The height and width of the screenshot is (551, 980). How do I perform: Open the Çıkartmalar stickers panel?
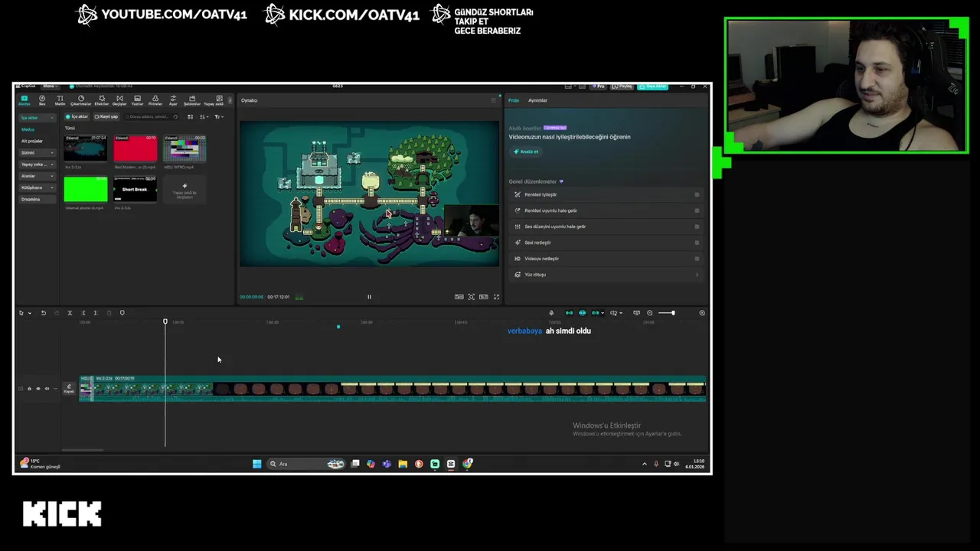80,100
